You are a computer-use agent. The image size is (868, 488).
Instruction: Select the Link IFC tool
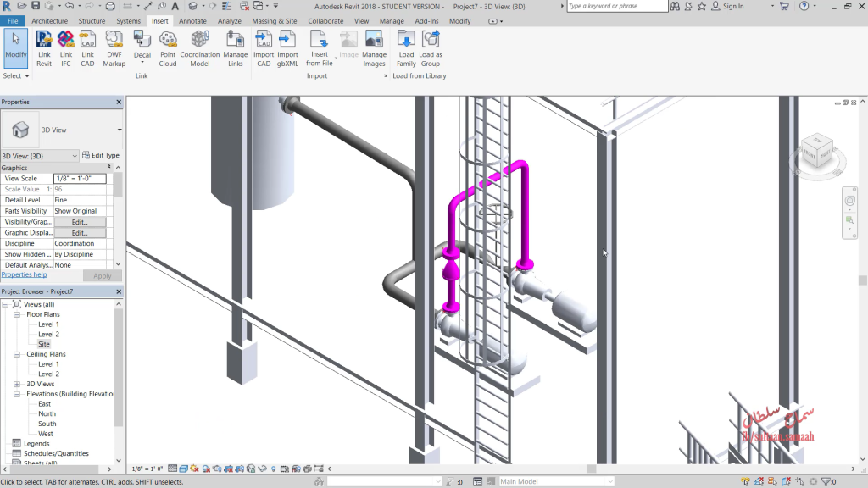66,48
